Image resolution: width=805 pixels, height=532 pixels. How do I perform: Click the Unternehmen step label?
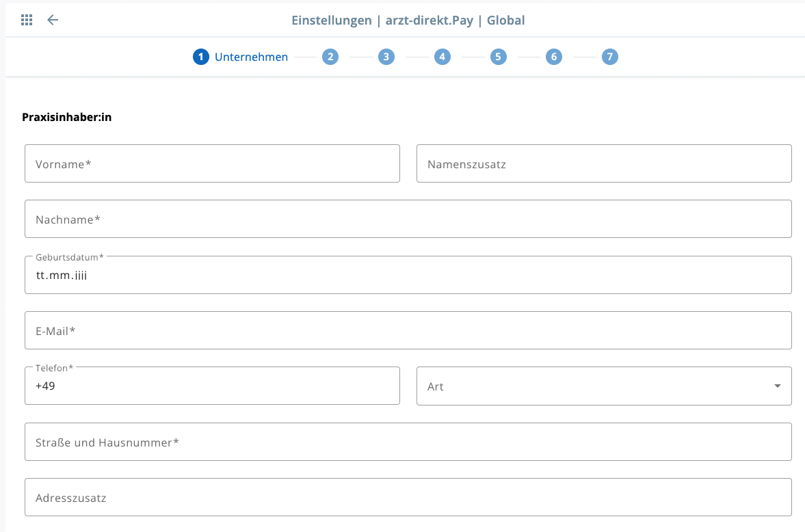point(251,57)
